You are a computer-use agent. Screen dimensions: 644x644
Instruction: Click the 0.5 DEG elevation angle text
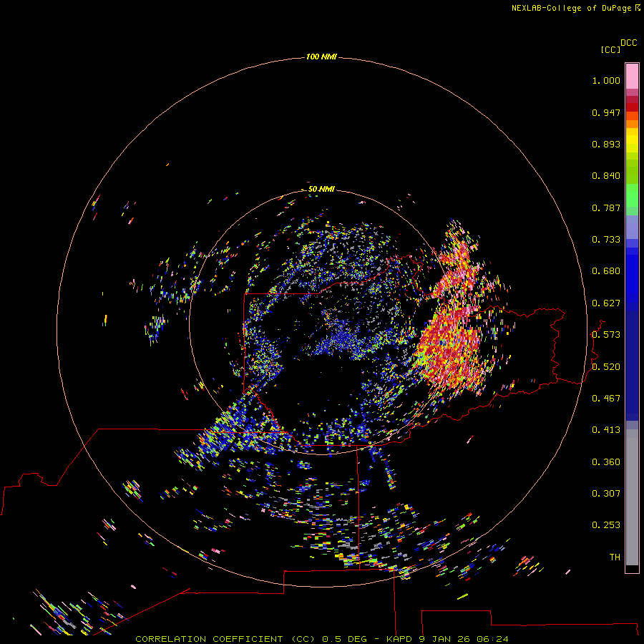345,639
